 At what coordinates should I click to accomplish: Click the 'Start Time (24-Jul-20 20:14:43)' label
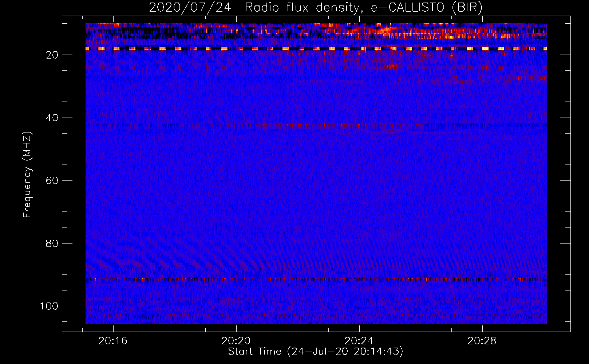click(x=316, y=352)
